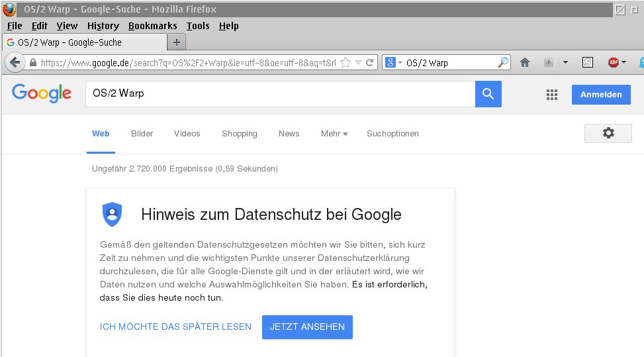Click Ungefähr 2.720.000 Ergebnisse result count text
Image resolution: width=644 pixels, height=357 pixels.
point(185,168)
